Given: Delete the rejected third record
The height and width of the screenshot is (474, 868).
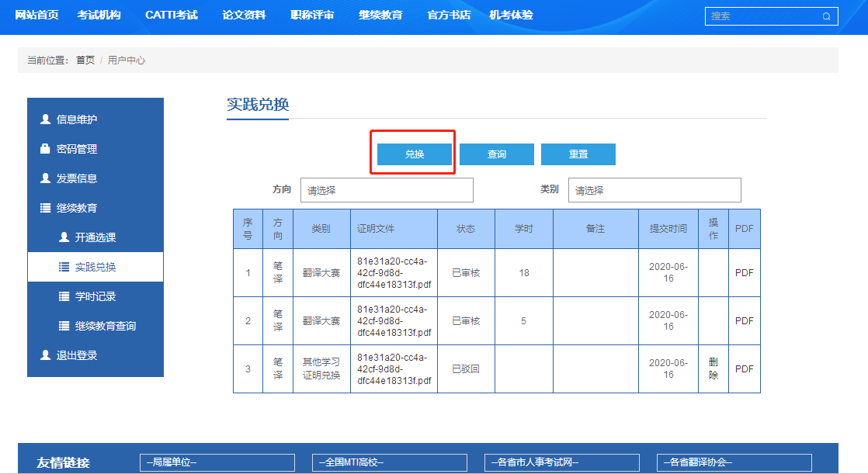Looking at the screenshot, I should pos(713,368).
